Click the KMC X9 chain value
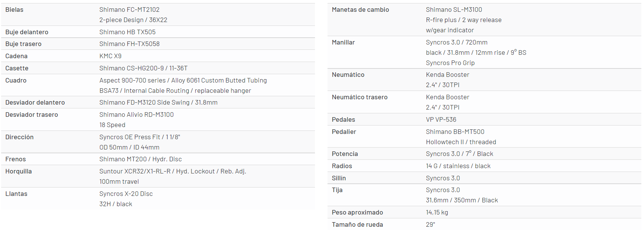644x237 pixels. point(110,56)
